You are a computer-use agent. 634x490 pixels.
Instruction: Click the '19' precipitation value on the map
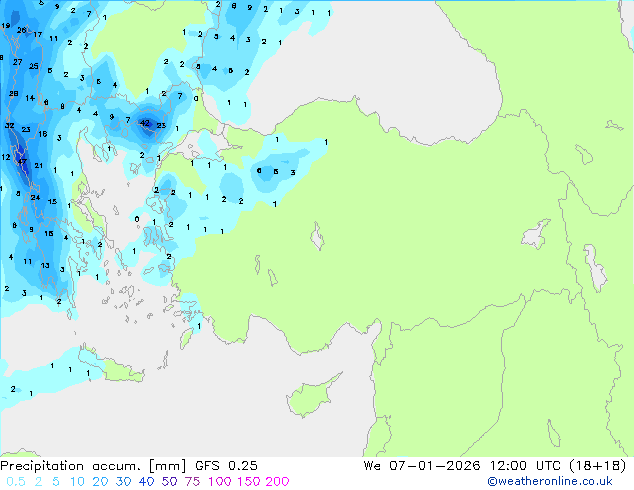click(6, 26)
